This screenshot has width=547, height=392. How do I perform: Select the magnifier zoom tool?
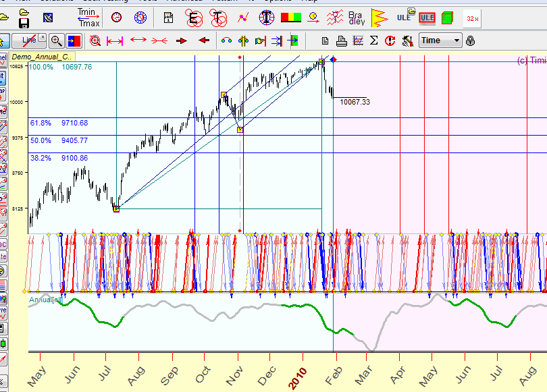[57, 40]
